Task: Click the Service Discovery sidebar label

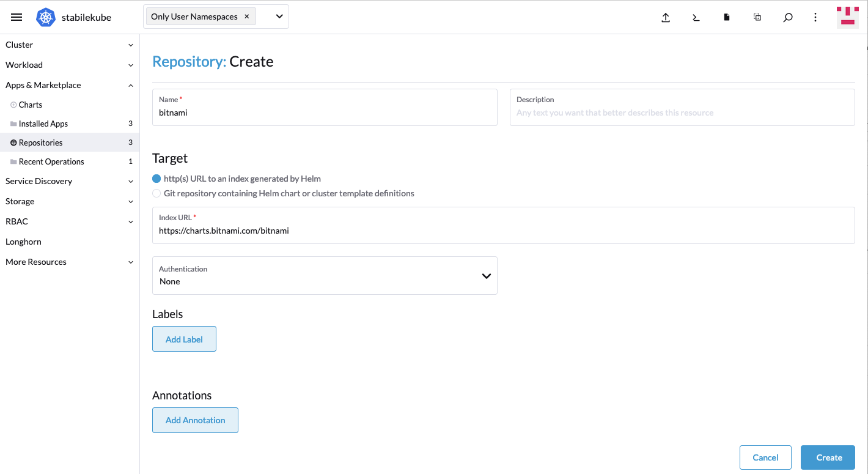Action: (39, 181)
